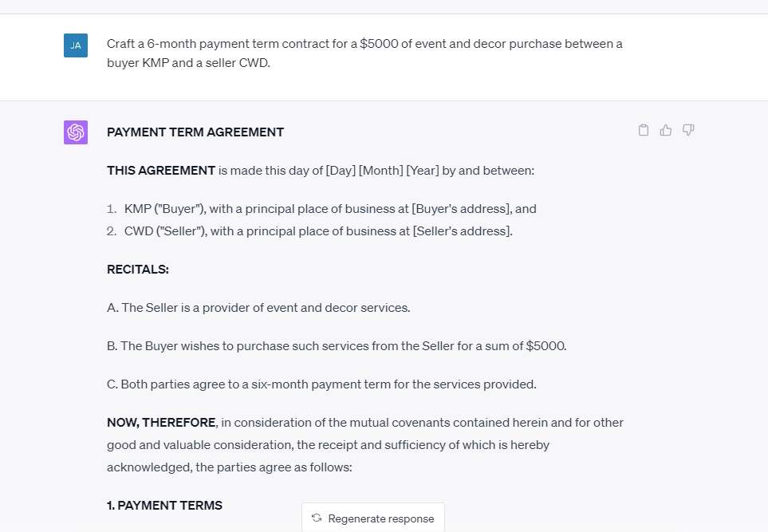Select the PAYMENT TERM AGREEMENT heading

(x=195, y=132)
